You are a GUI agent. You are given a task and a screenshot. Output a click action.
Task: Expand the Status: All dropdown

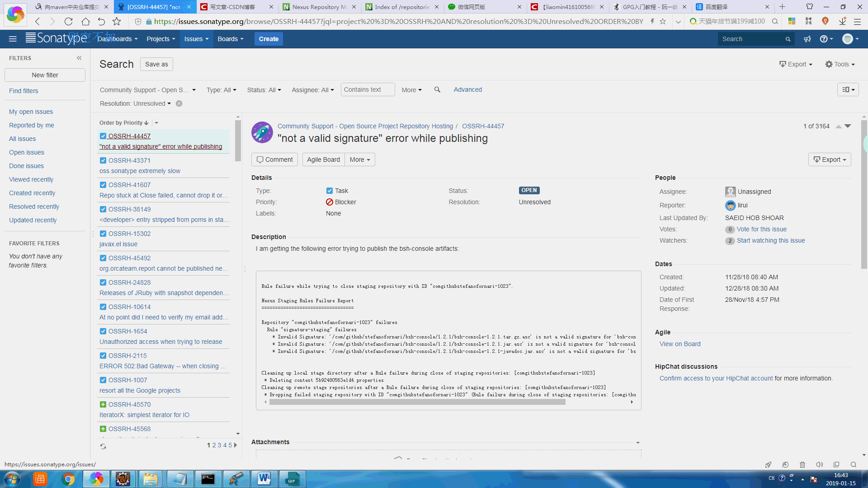pyautogui.click(x=264, y=90)
